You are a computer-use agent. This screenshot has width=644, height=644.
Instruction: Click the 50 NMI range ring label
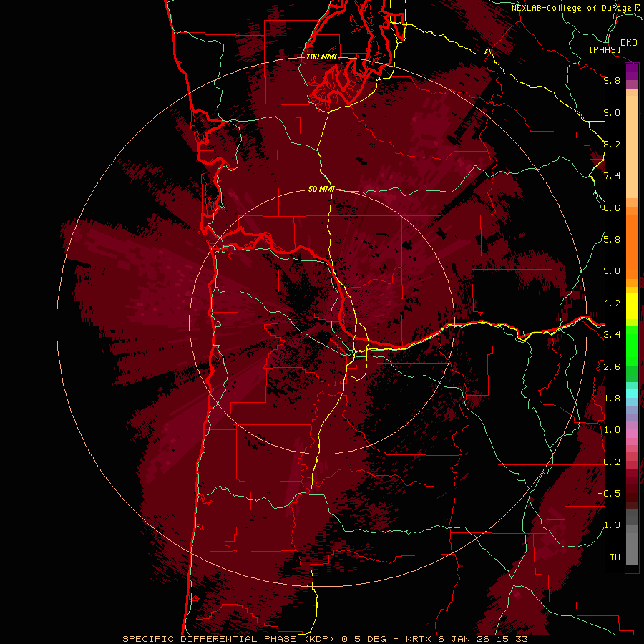pos(321,189)
